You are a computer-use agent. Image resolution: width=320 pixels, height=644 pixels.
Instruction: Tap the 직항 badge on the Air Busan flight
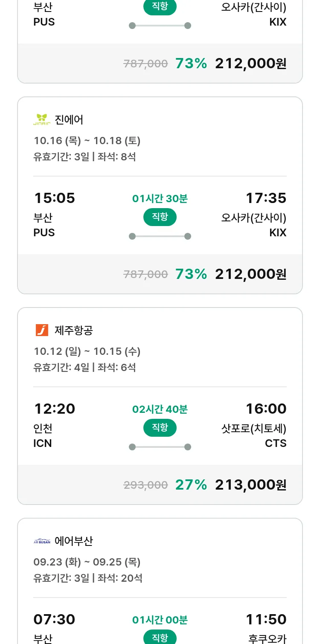click(x=160, y=638)
